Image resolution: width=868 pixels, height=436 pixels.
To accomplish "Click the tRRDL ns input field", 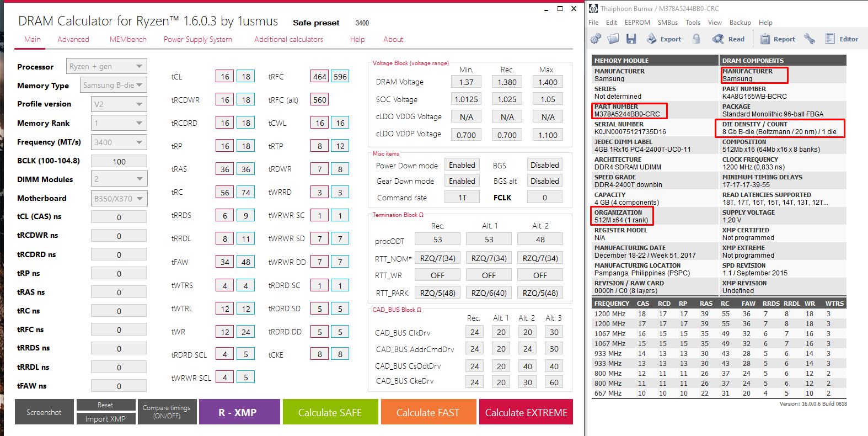I will pos(119,367).
